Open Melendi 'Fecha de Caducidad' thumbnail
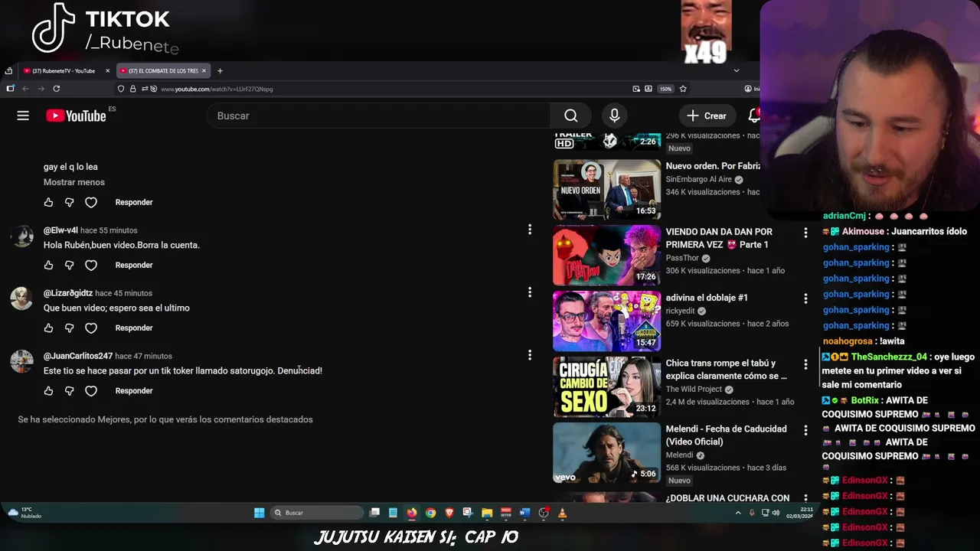Viewport: 980px width, 551px height. (606, 452)
